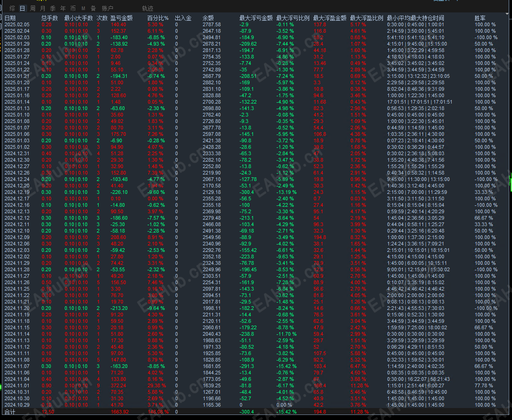
Task: Click the 最小|平均|最大持仓时间 column header
Action: coord(416,18)
